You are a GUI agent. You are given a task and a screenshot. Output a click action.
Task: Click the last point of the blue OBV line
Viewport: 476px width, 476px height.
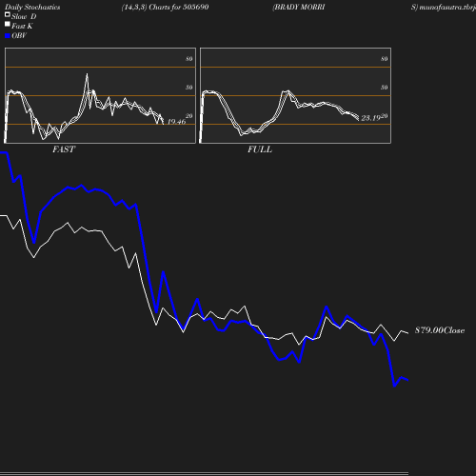[407, 380]
